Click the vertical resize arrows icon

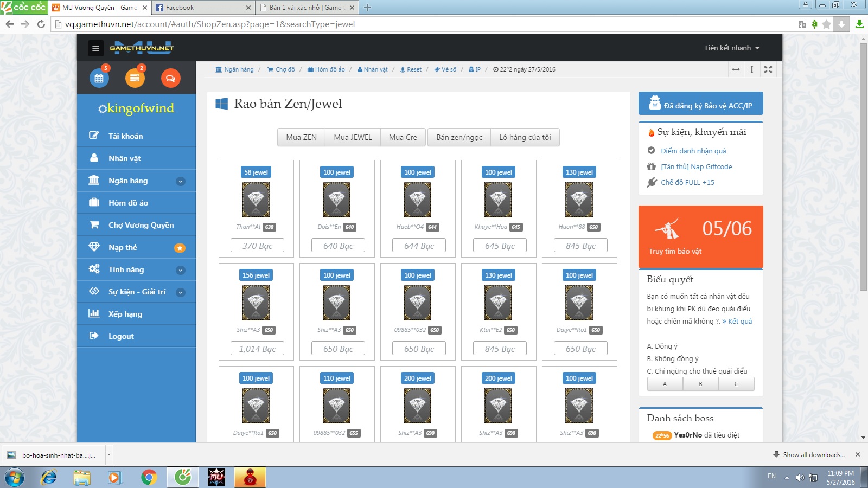pyautogui.click(x=752, y=69)
